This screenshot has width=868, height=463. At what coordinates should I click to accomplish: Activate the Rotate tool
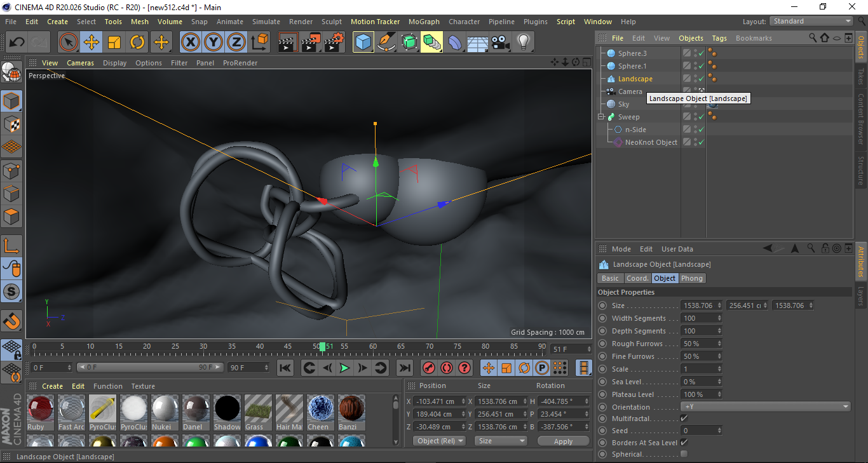tap(137, 43)
